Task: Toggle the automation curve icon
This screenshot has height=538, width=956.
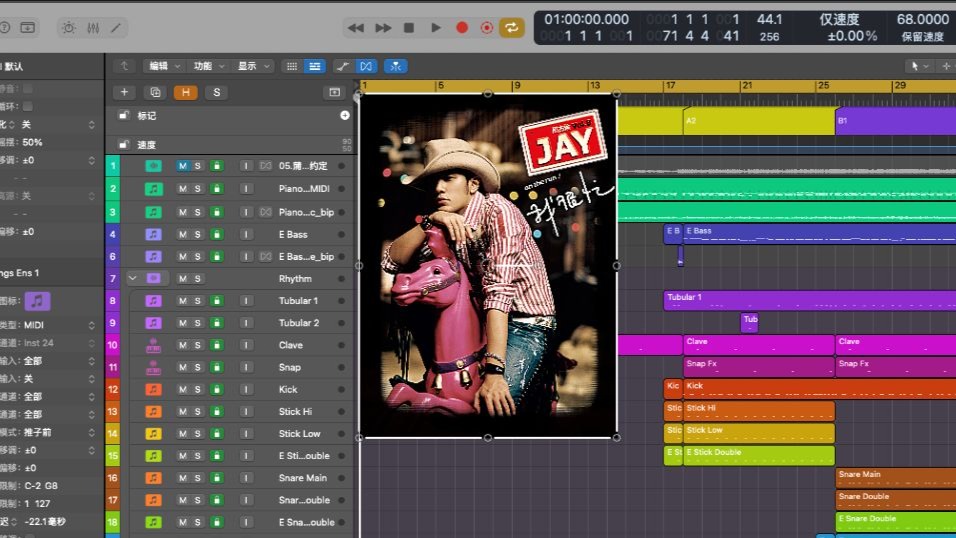Action: 343,66
